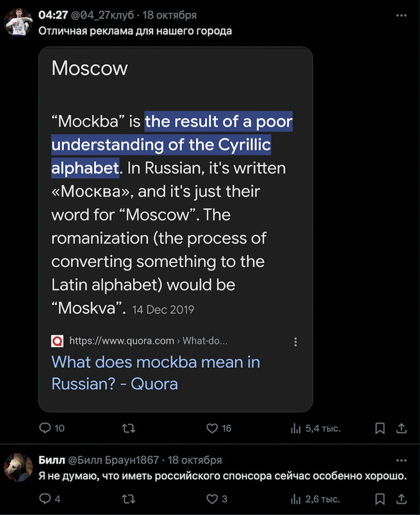Share Билл's reply

point(401,499)
